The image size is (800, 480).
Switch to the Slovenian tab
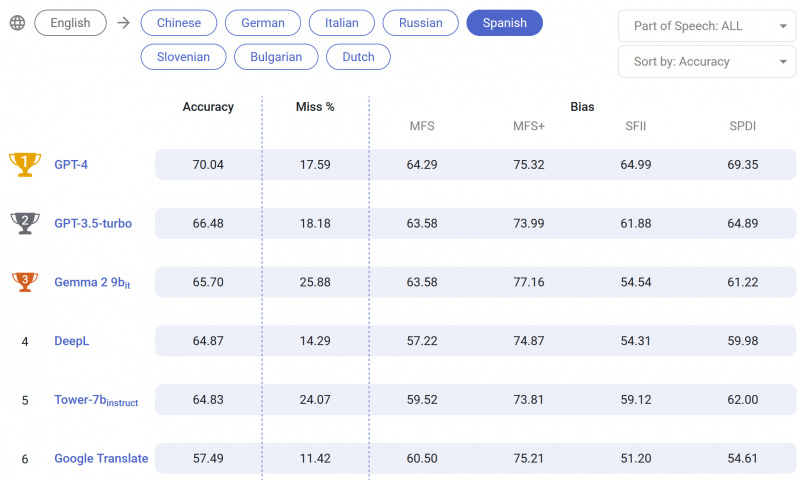[x=183, y=57]
